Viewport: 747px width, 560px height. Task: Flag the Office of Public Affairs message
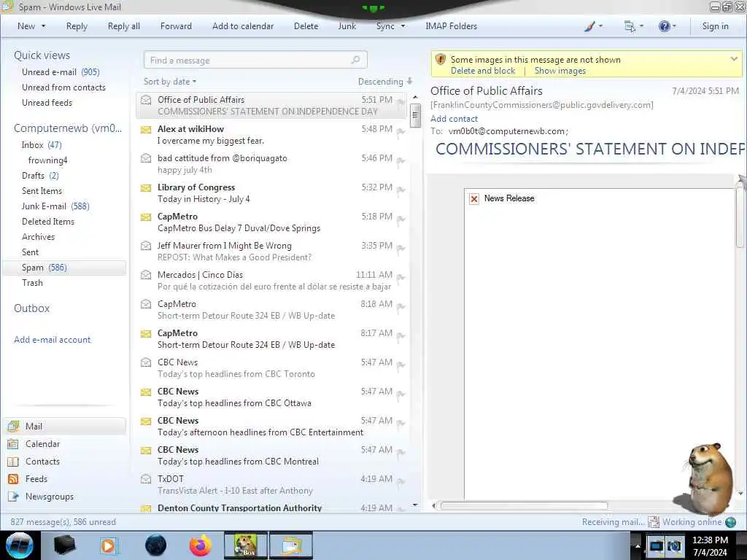coord(401,104)
